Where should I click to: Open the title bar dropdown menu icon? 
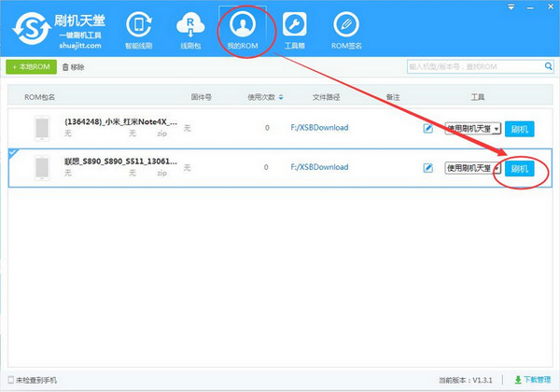coord(511,7)
